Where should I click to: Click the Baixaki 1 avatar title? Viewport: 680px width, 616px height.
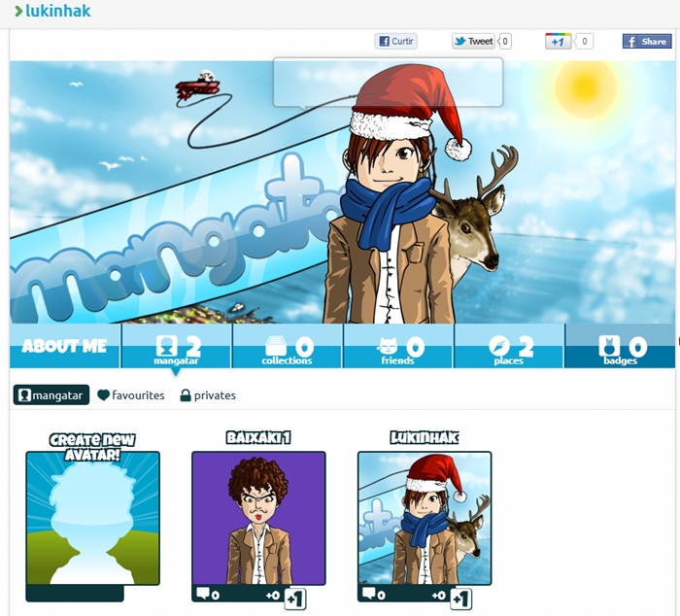click(258, 437)
